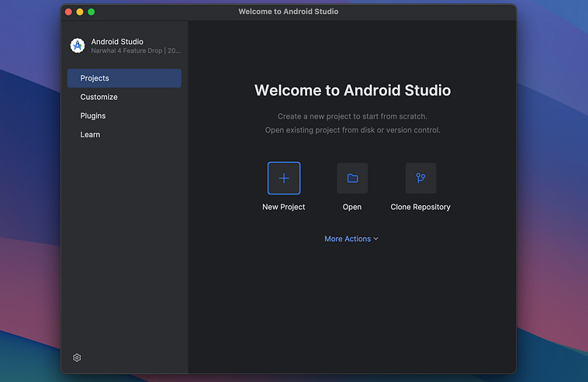
Task: Go to the Learn tab
Action: (124, 135)
